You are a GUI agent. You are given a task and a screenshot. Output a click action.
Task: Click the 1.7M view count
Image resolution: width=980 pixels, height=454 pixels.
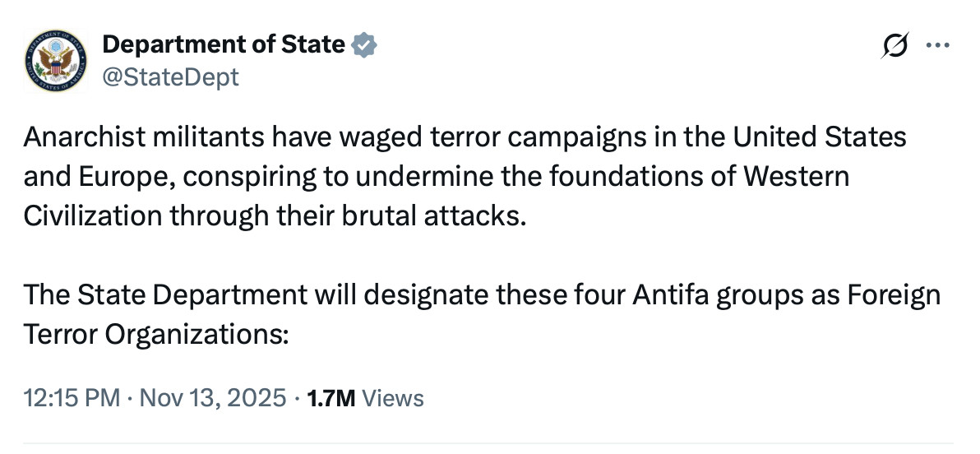click(331, 399)
